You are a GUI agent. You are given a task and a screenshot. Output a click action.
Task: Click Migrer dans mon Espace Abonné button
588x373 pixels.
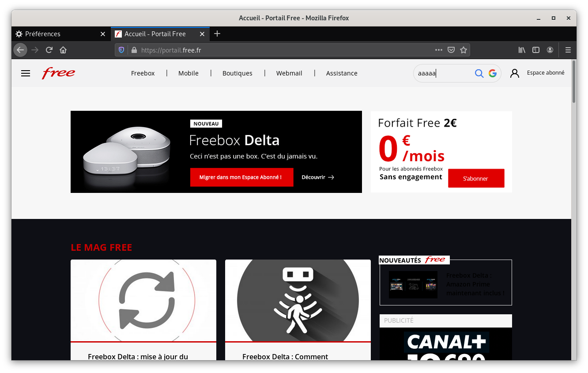pyautogui.click(x=242, y=177)
